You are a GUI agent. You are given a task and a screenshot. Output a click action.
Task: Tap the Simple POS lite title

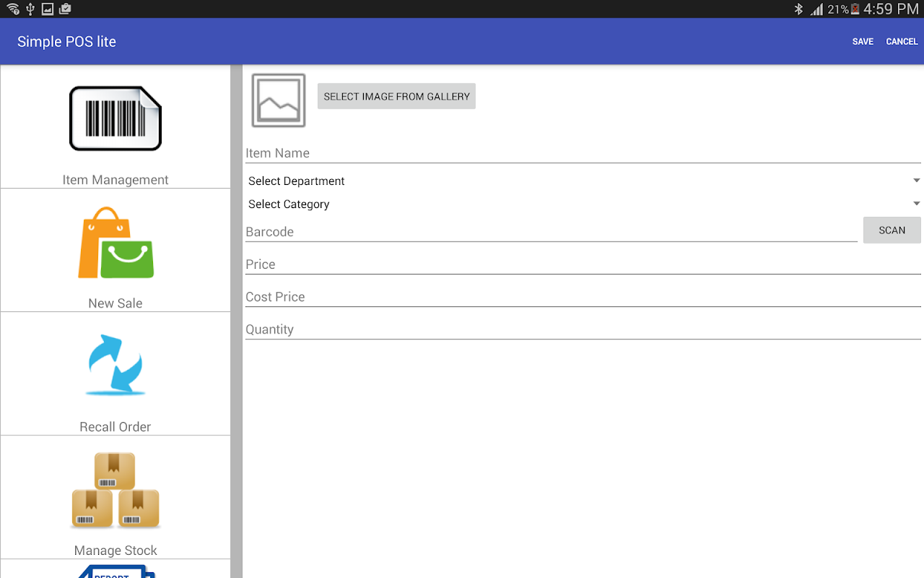click(x=66, y=42)
